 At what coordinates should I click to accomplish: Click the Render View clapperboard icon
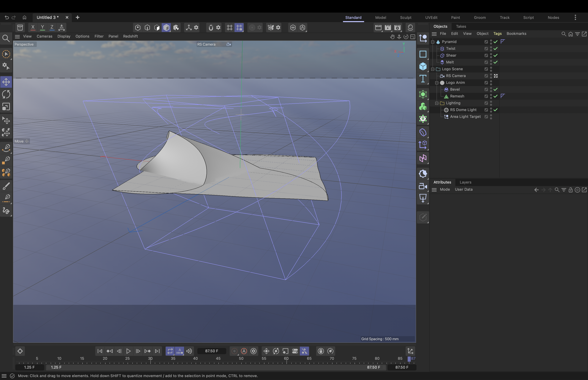378,27
